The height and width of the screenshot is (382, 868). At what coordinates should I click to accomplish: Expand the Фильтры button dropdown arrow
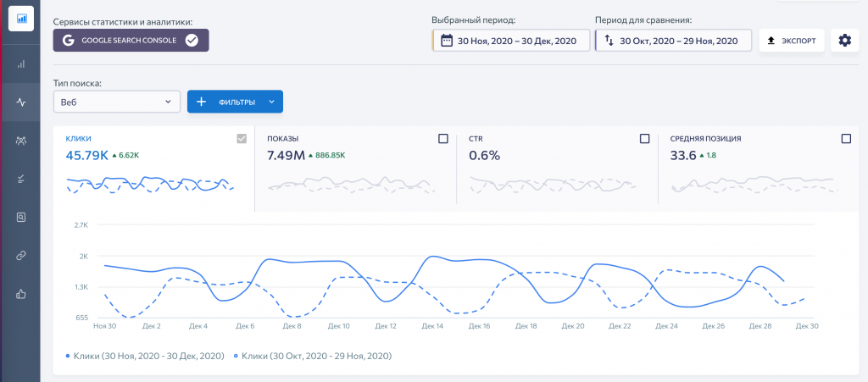[x=271, y=102]
